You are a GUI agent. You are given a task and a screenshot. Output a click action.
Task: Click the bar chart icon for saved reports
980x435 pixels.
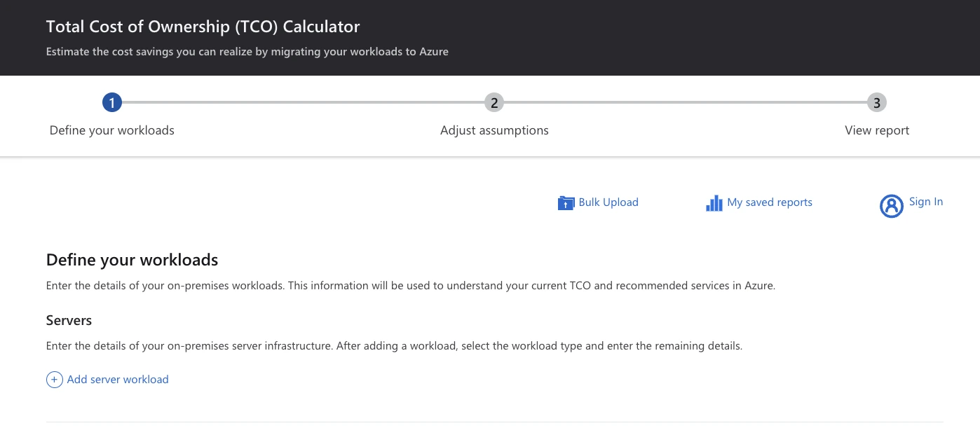(x=714, y=203)
